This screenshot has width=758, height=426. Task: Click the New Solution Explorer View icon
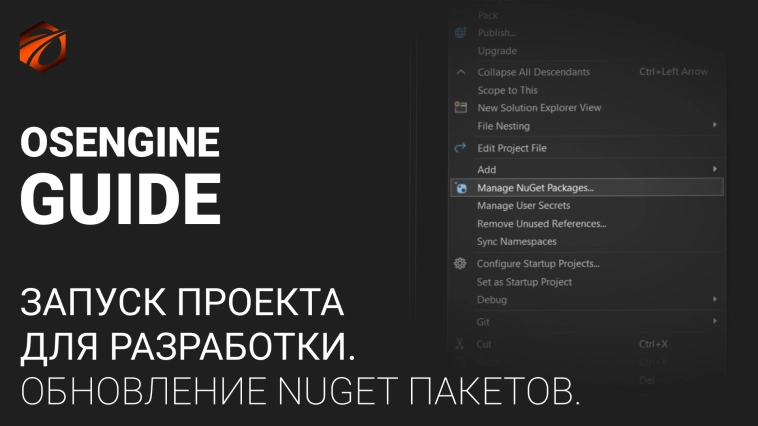461,107
